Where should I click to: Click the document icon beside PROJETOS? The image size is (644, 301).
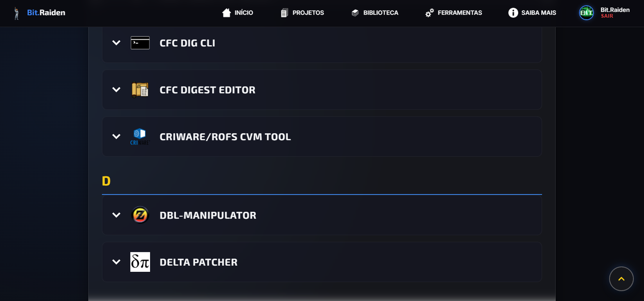pos(284,13)
